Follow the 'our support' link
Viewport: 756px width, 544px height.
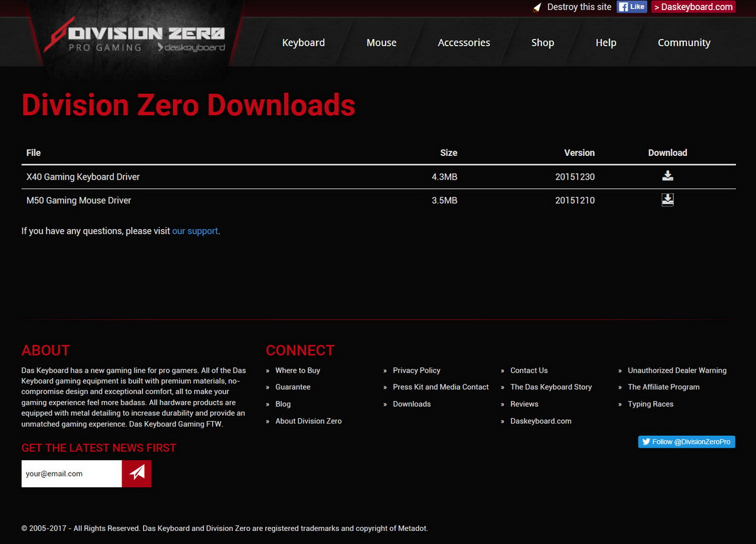tap(195, 231)
